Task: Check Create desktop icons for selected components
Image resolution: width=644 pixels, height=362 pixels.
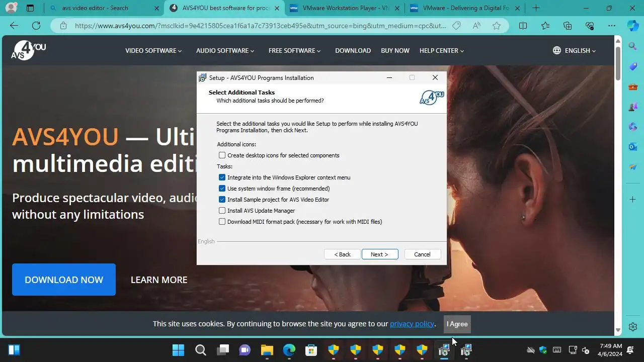Action: [x=222, y=155]
